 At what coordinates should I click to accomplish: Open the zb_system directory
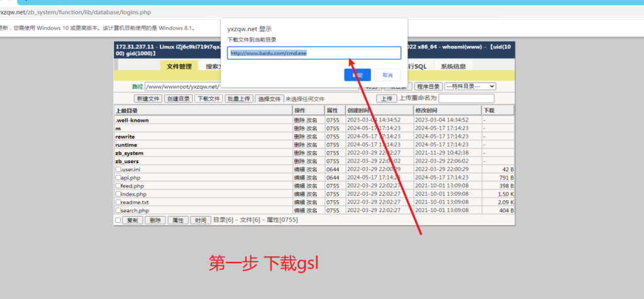tap(130, 153)
